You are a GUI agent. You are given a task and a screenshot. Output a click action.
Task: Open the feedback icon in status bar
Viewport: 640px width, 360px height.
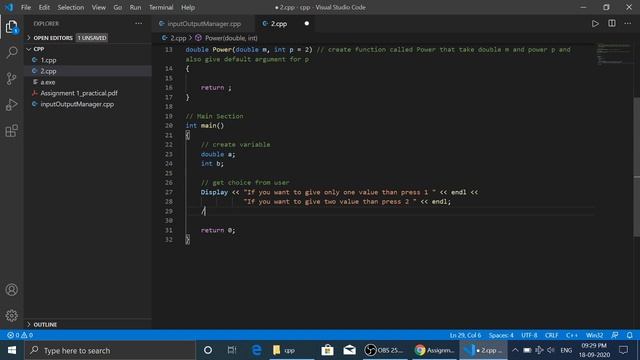click(615, 335)
